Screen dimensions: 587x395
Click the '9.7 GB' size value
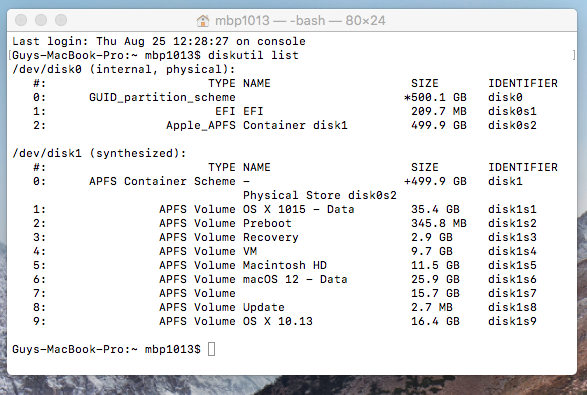click(x=432, y=251)
